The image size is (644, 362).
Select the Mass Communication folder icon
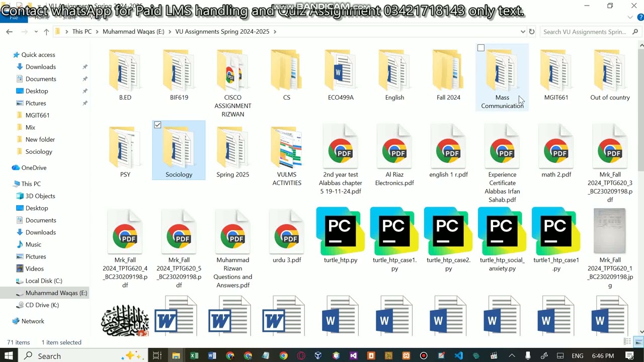point(502,70)
